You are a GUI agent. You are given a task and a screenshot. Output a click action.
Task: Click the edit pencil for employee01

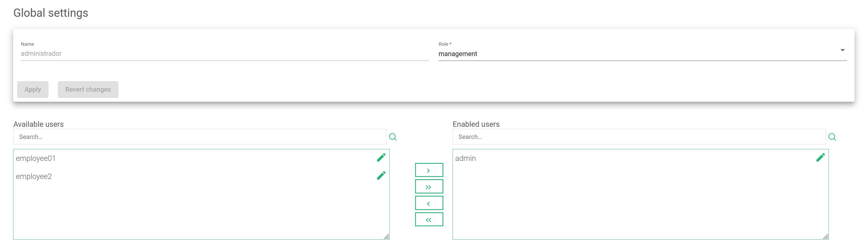(381, 157)
